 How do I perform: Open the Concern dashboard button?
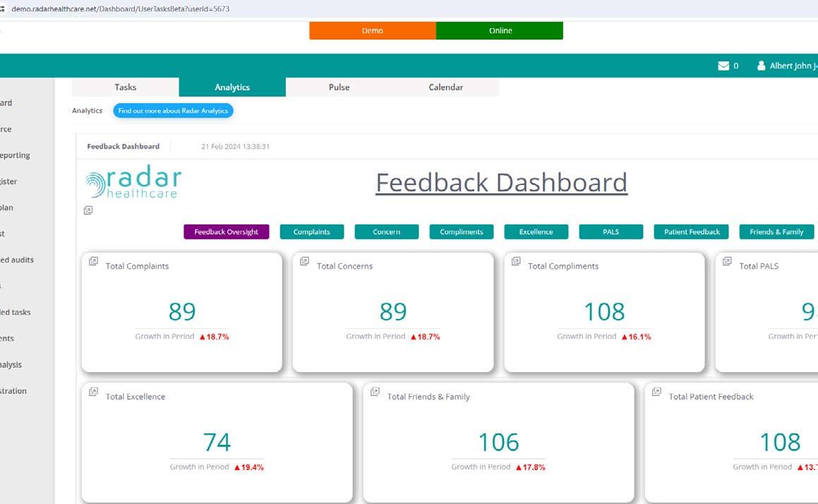pos(387,232)
